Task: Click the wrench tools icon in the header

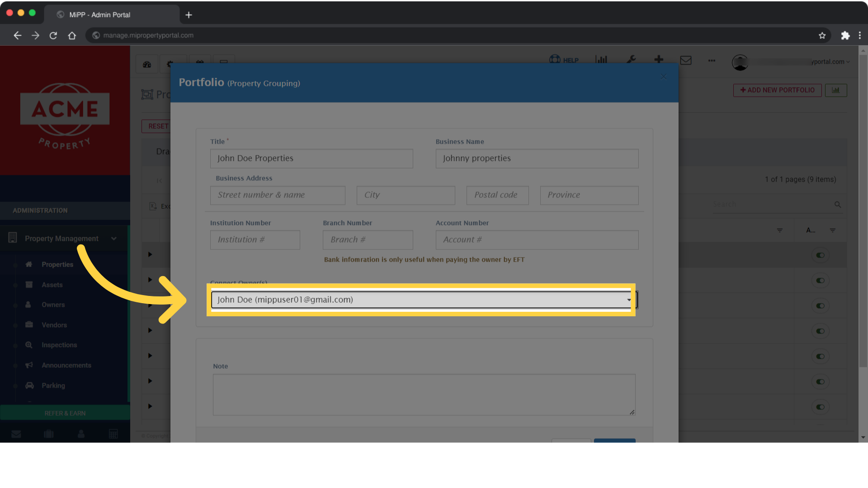Action: (631, 60)
